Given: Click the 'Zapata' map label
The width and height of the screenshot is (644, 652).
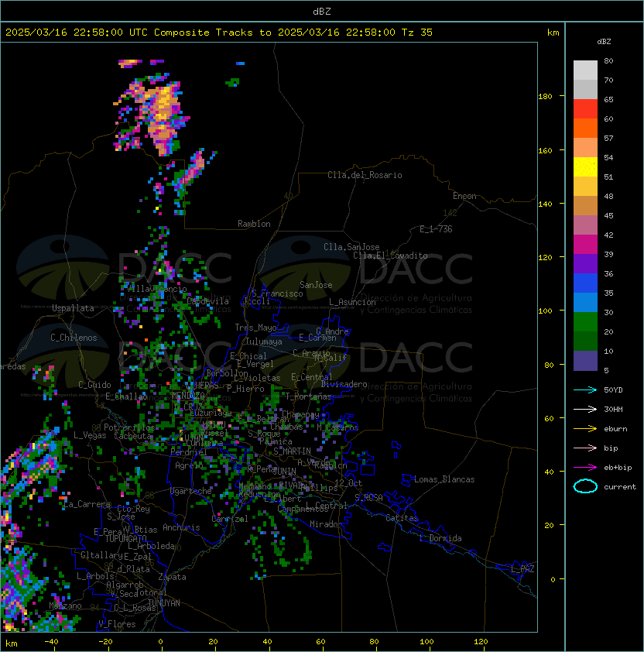Looking at the screenshot, I should point(172,577).
